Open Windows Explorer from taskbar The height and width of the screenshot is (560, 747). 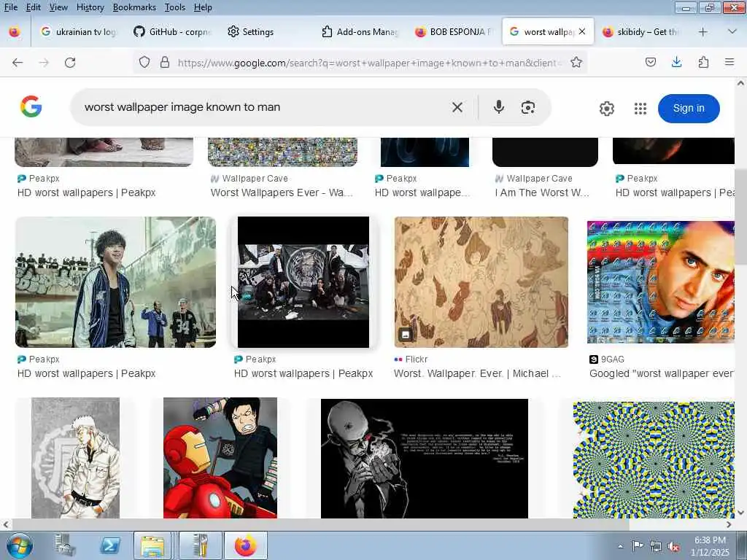152,545
